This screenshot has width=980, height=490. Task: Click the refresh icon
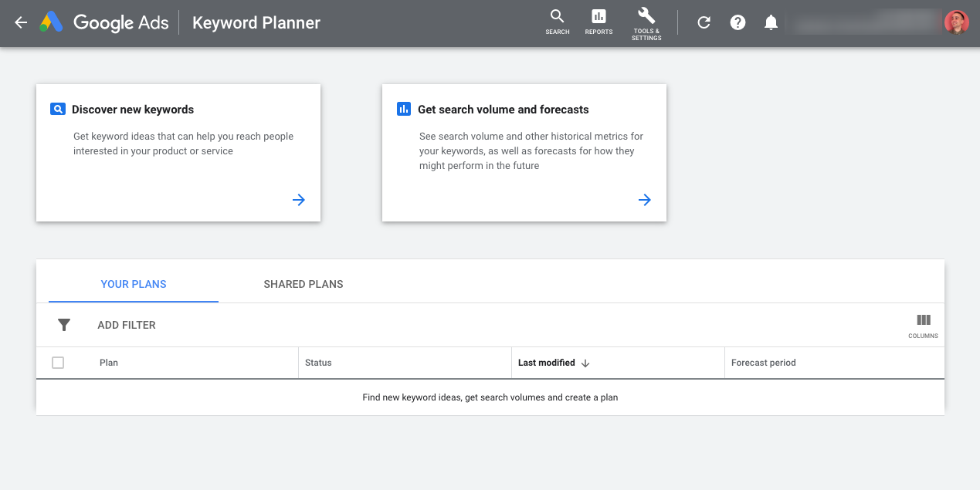(704, 22)
